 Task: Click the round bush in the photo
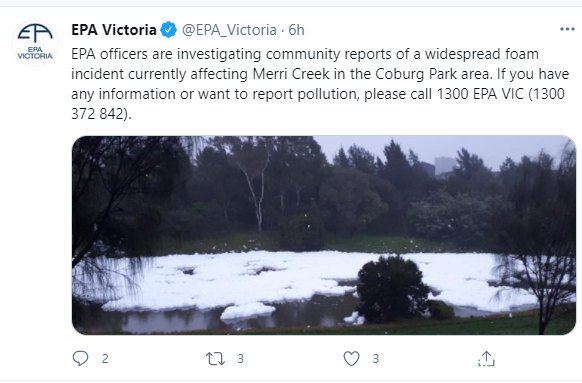tap(392, 289)
